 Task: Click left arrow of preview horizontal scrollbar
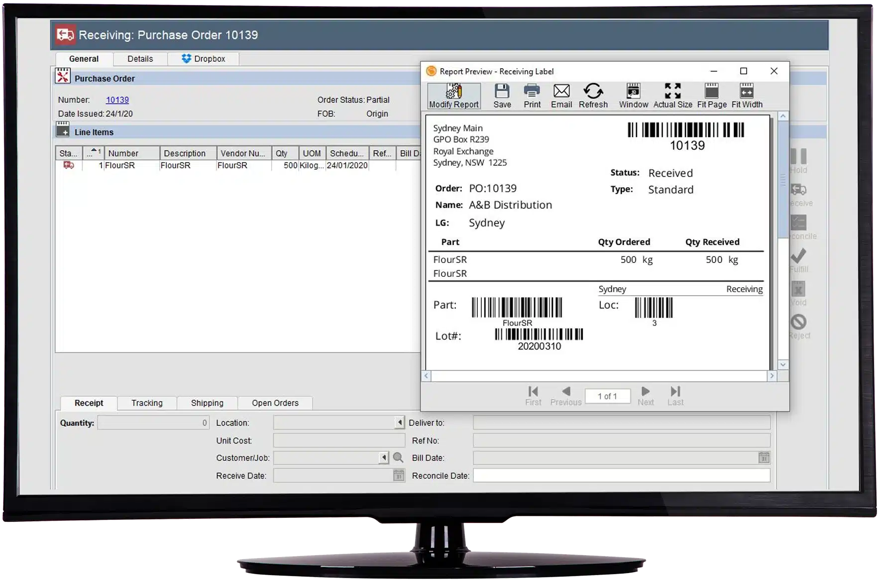tap(426, 376)
